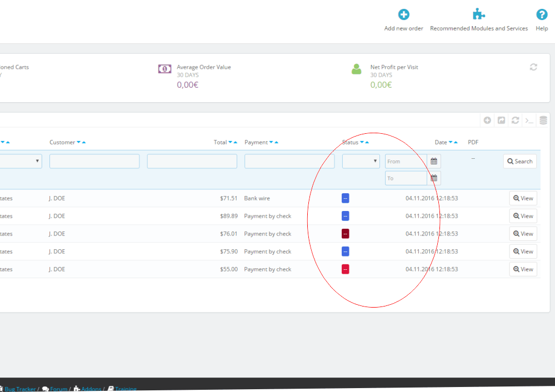Image resolution: width=555 pixels, height=392 pixels.
Task: Click red status badge of $55.00 order
Action: (x=346, y=269)
